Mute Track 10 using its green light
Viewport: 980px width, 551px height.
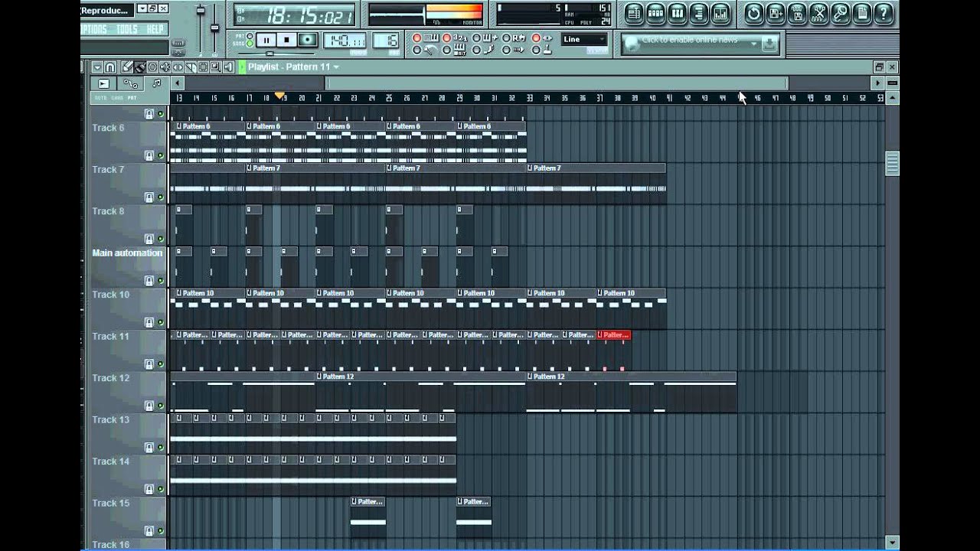(161, 323)
